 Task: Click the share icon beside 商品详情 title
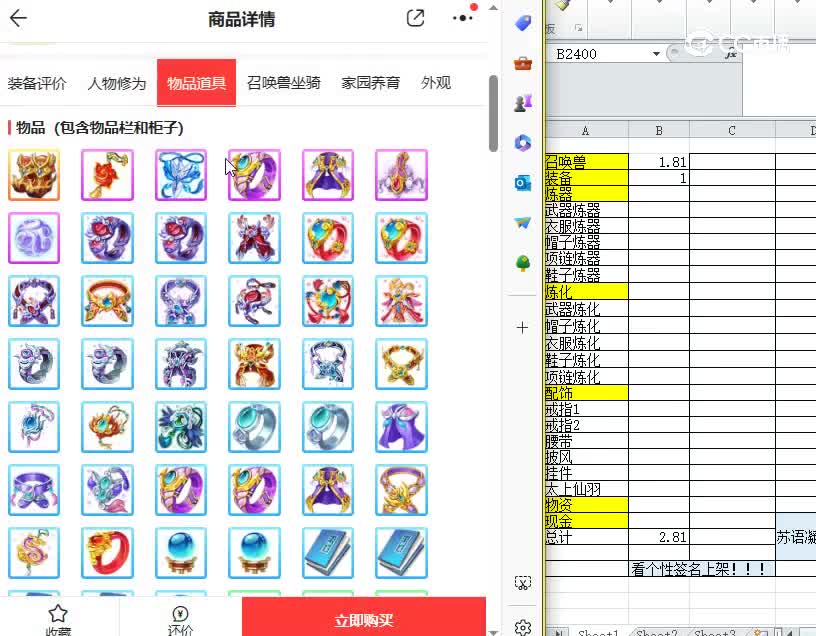[x=415, y=18]
